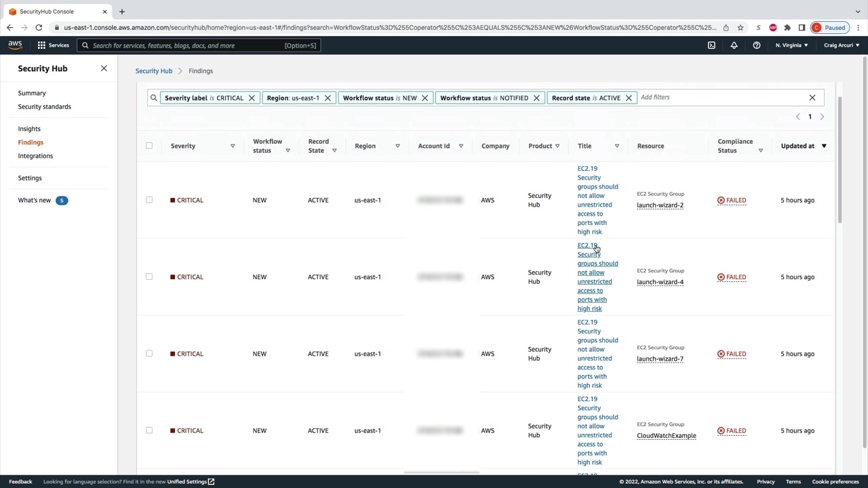Click the browser address bar URL
The image size is (868, 488).
pyautogui.click(x=390, y=28)
